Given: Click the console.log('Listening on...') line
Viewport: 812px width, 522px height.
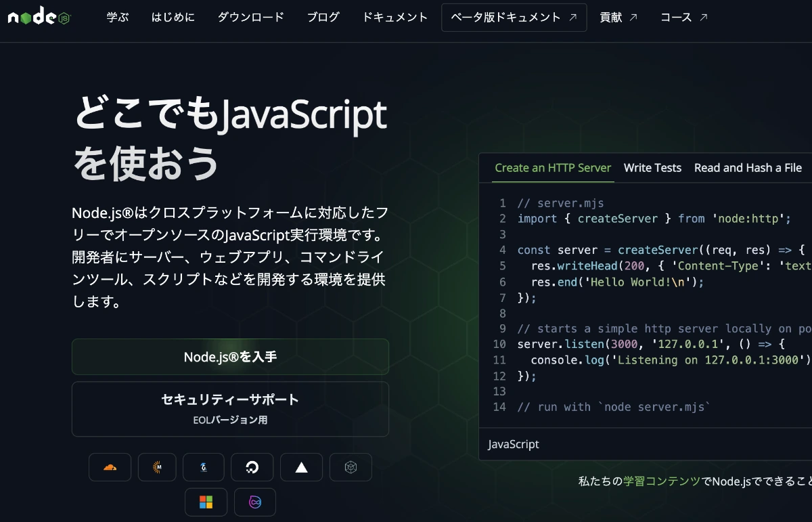Looking at the screenshot, I should click(671, 360).
